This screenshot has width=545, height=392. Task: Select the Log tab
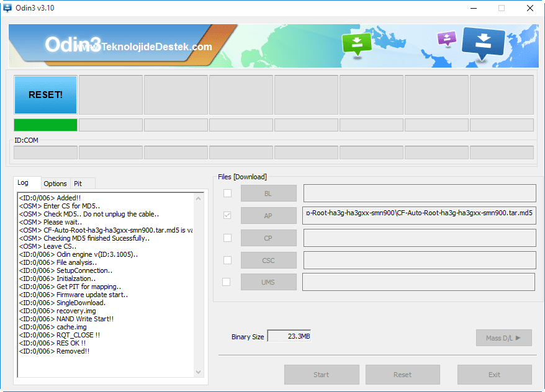coord(23,182)
